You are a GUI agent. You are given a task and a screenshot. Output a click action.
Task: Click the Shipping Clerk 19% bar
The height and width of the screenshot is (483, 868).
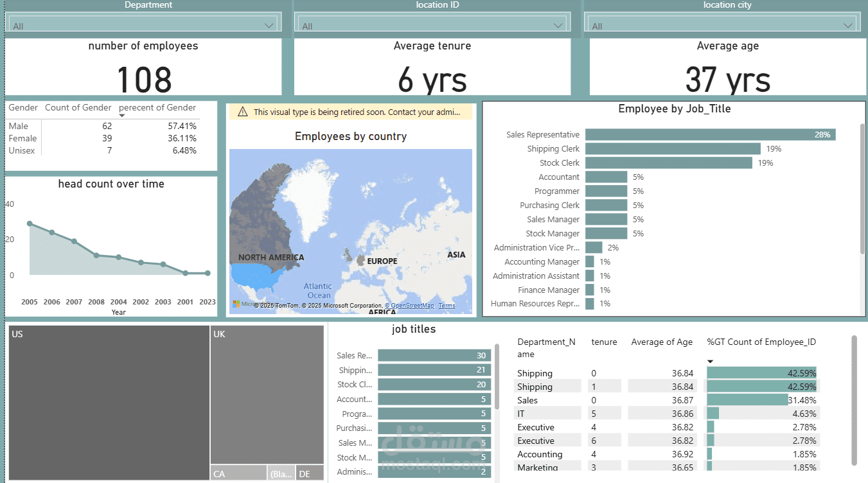[x=673, y=149]
